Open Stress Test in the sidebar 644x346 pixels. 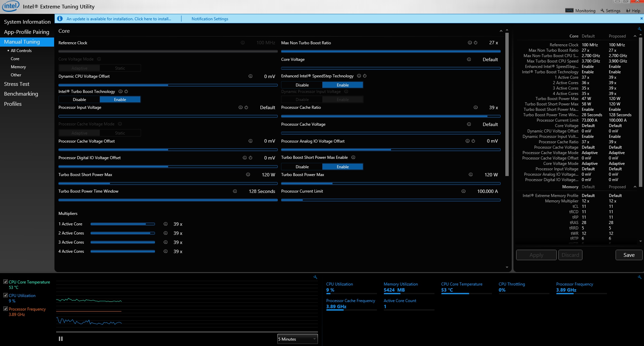[17, 84]
